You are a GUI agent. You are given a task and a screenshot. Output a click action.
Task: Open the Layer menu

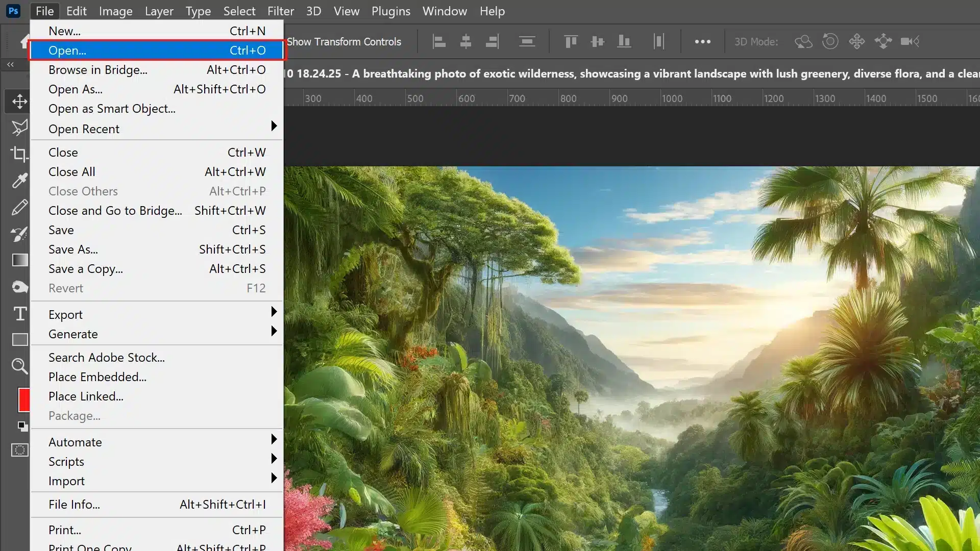(x=159, y=11)
